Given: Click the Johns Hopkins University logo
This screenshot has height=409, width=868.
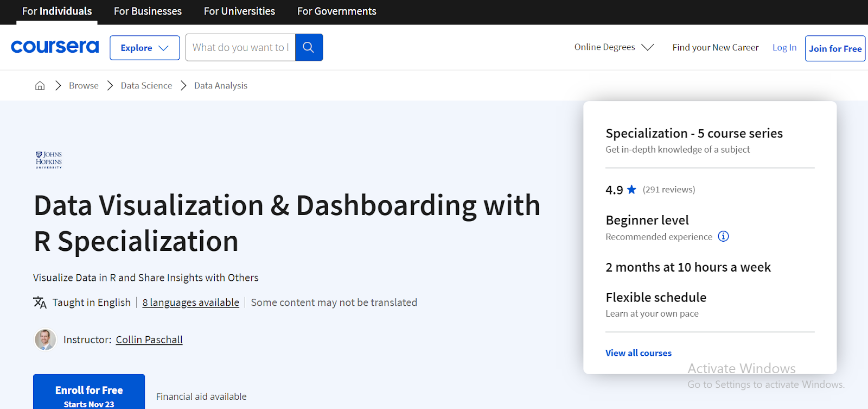Looking at the screenshot, I should (49, 160).
